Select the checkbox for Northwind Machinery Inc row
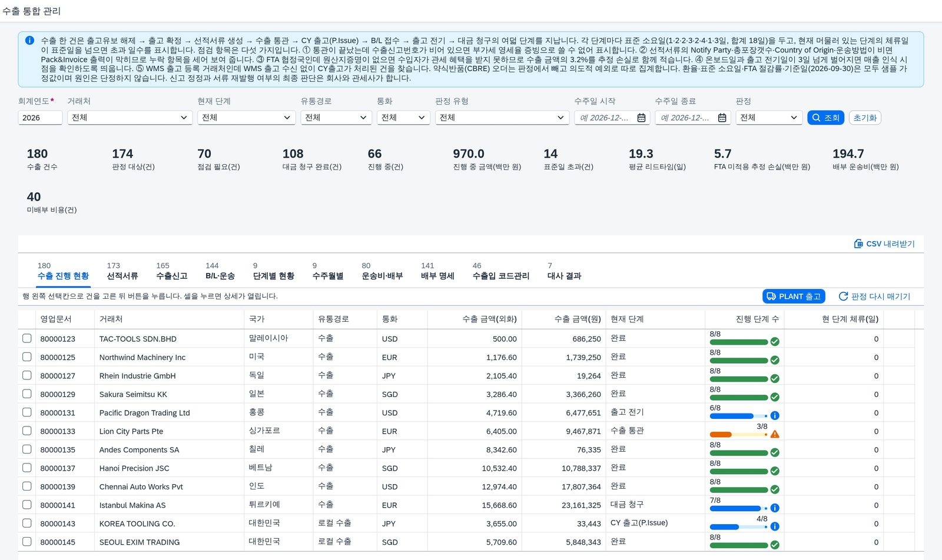The width and height of the screenshot is (942, 560). [x=27, y=356]
